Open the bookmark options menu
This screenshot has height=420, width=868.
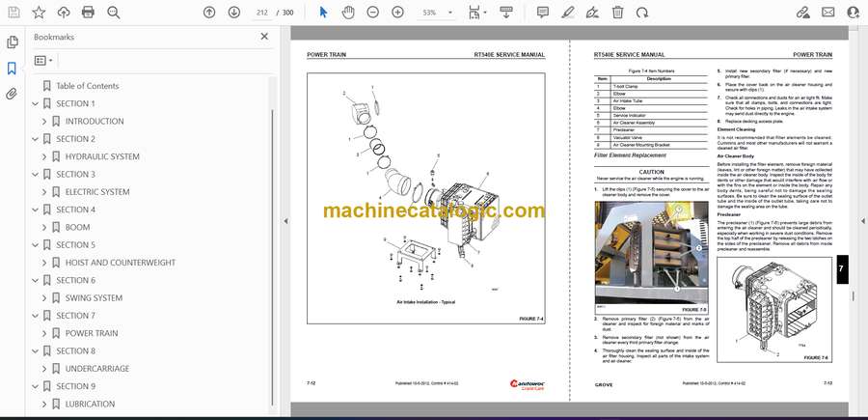(43, 61)
